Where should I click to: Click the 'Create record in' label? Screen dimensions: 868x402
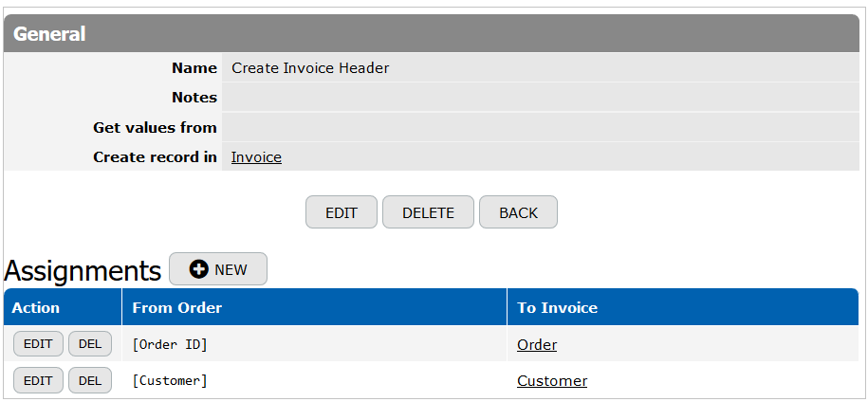click(155, 157)
